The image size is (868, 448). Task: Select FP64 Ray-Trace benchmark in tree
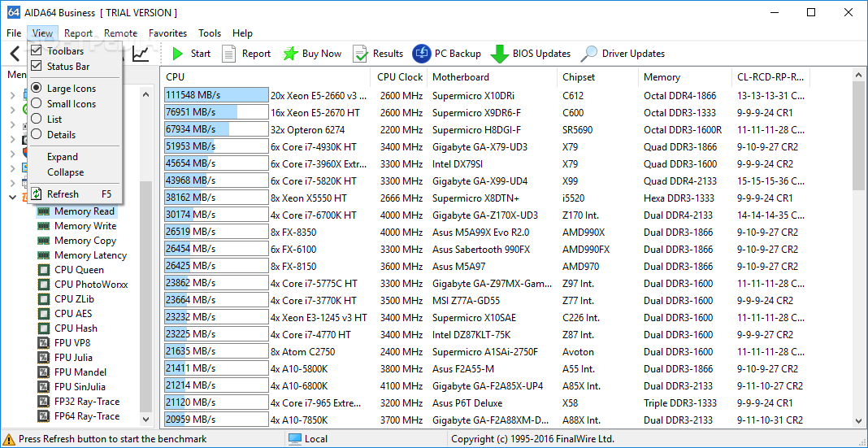pos(87,416)
